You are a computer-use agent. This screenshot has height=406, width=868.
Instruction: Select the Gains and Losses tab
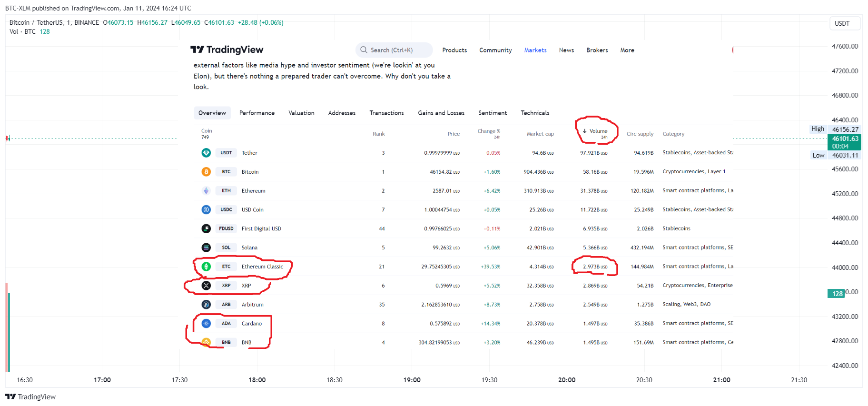(441, 113)
